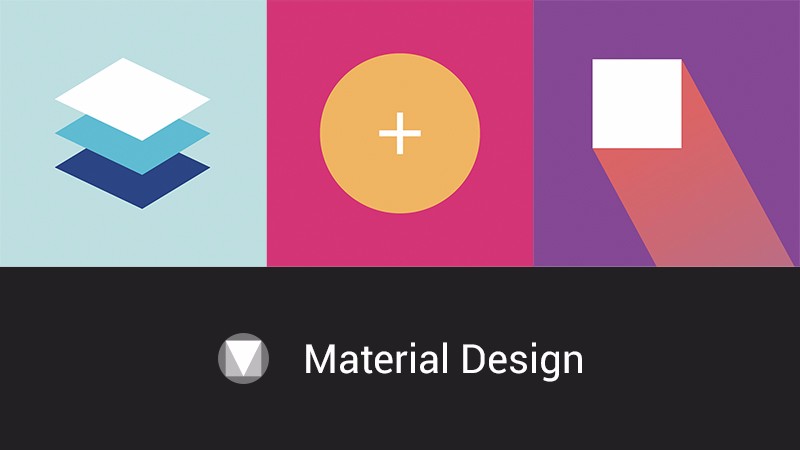Click the white square on purple panel
Image resolution: width=800 pixels, height=450 pixels.
pyautogui.click(x=637, y=104)
